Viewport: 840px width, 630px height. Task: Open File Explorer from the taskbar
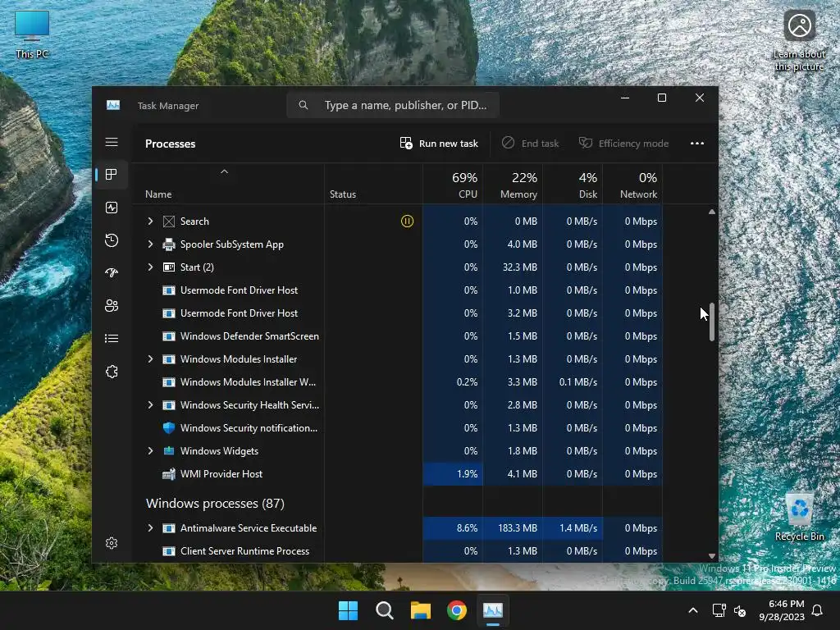coord(421,610)
